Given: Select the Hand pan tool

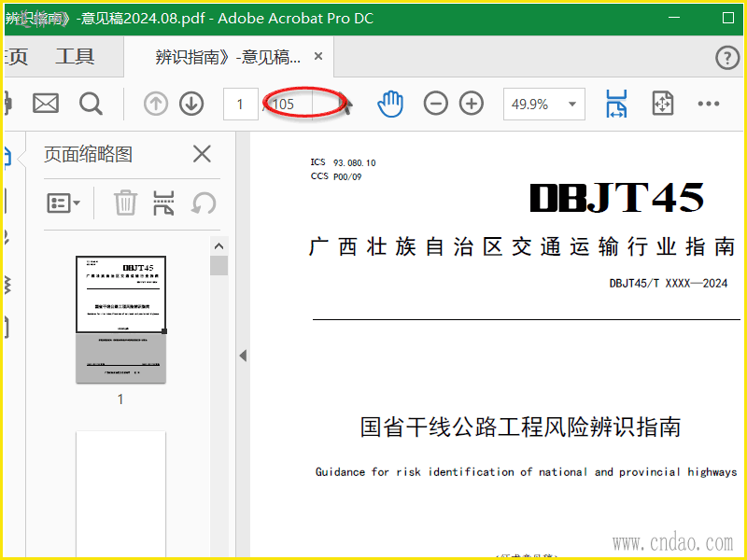Looking at the screenshot, I should tap(390, 104).
